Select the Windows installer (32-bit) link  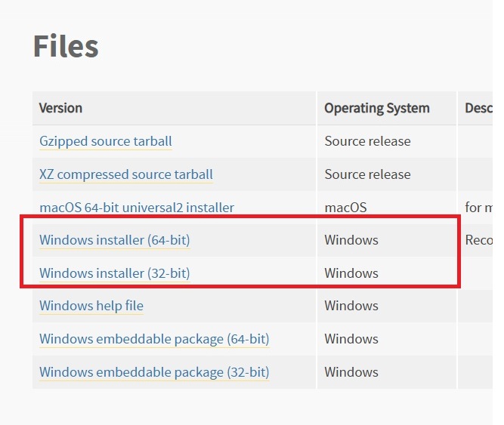(x=114, y=273)
